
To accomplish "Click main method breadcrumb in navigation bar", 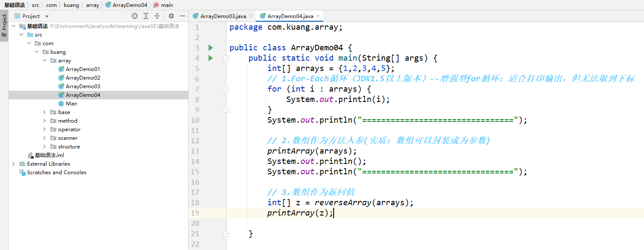I will click(x=163, y=5).
